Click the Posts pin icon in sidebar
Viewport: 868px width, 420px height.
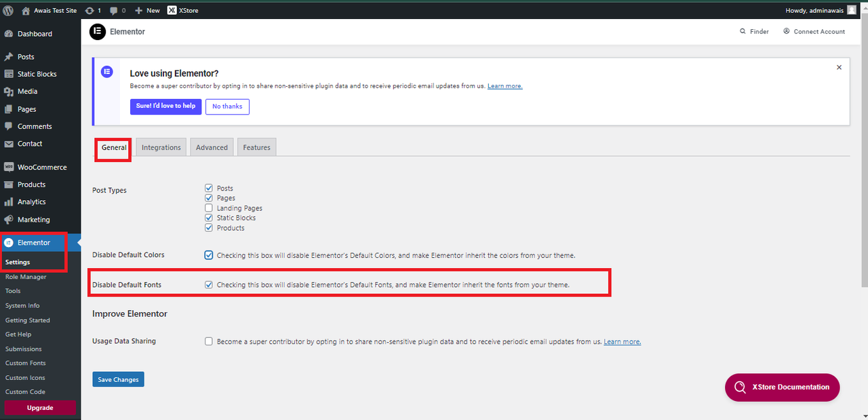click(9, 57)
